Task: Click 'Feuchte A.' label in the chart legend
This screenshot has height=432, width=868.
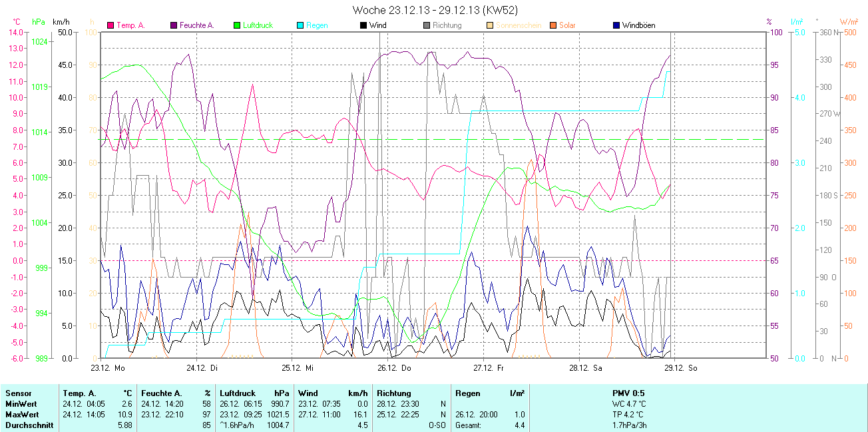Action: (197, 25)
